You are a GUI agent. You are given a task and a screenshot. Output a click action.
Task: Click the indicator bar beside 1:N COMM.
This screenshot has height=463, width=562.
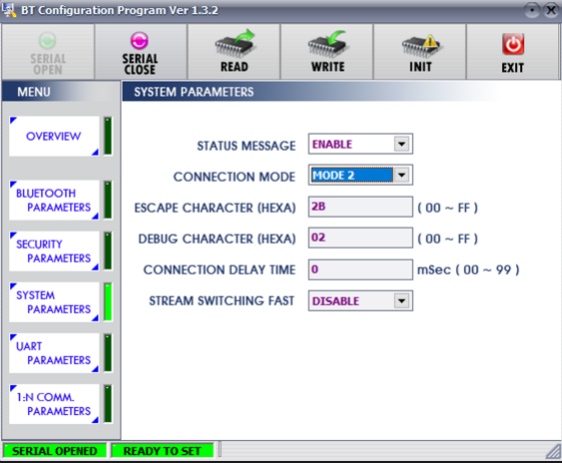[108, 404]
